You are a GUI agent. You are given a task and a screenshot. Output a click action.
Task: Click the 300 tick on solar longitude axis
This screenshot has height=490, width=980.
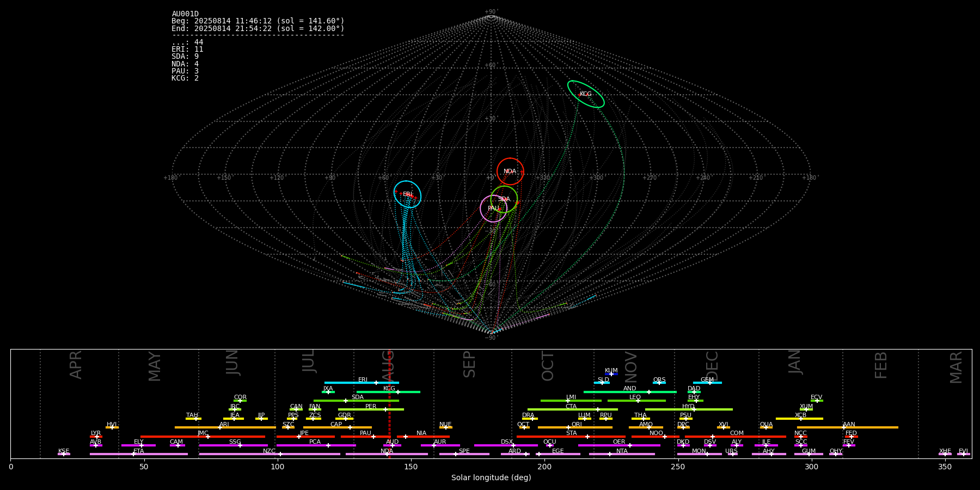(x=811, y=467)
